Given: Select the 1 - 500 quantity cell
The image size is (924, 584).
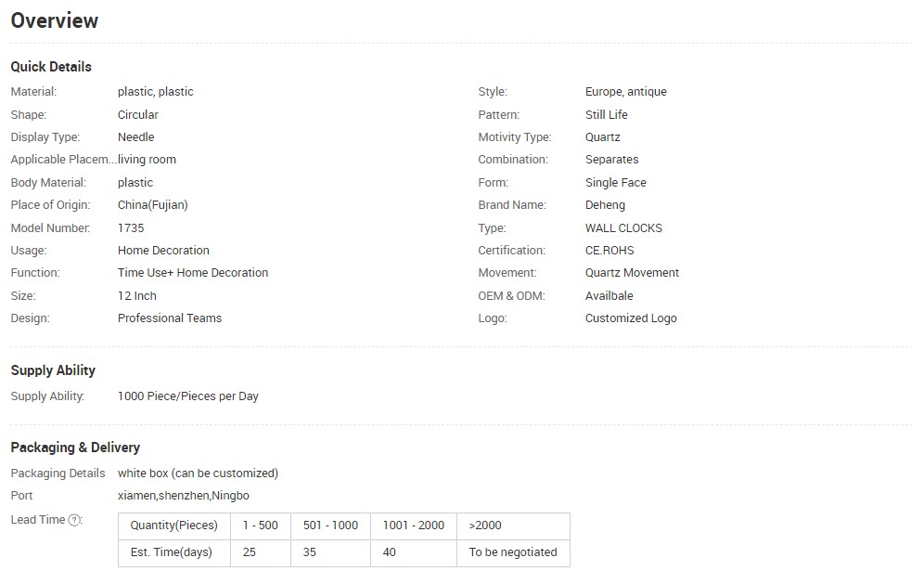Looking at the screenshot, I should pyautogui.click(x=261, y=526).
